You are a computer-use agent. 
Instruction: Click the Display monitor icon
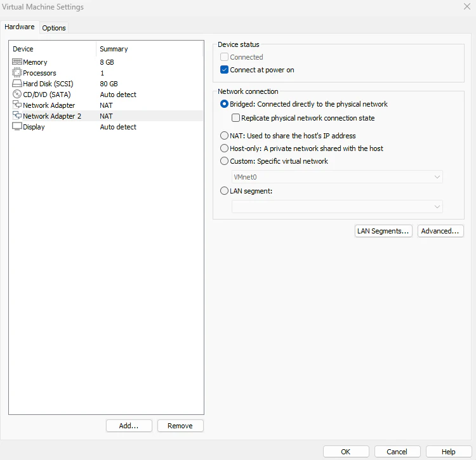(x=17, y=126)
